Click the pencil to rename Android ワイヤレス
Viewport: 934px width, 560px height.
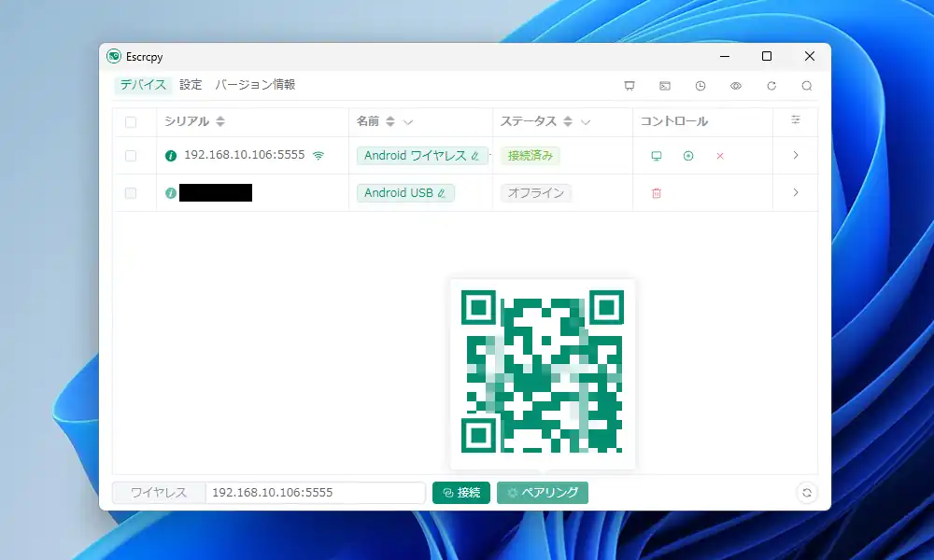[x=475, y=156]
